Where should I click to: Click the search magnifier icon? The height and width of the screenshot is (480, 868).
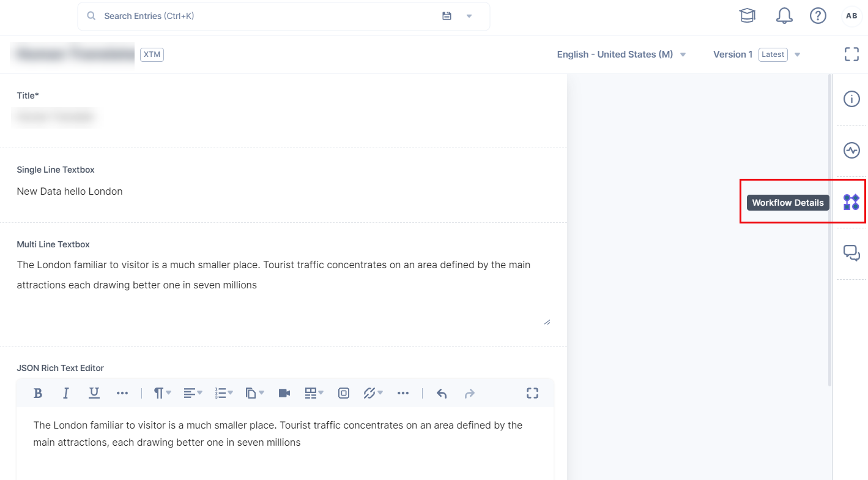91,16
